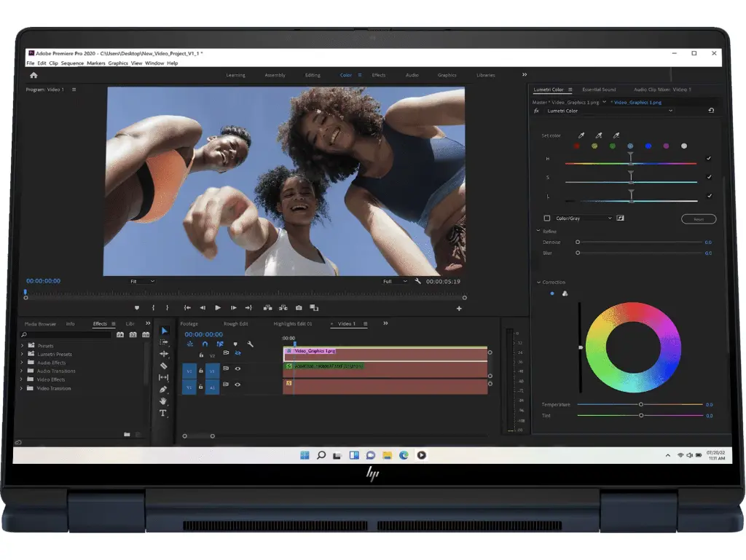Uncheck the H range checkbox

click(x=709, y=158)
